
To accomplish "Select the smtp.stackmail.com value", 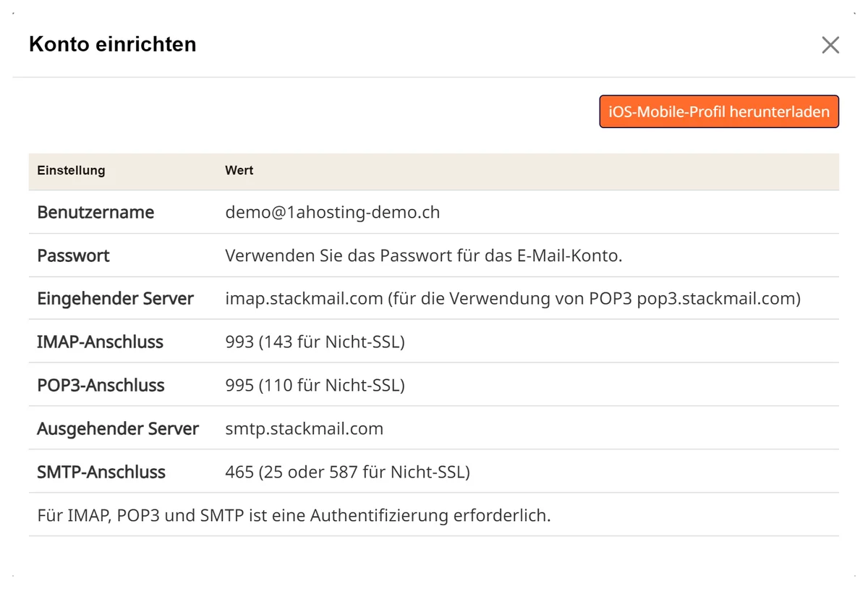I will point(305,428).
